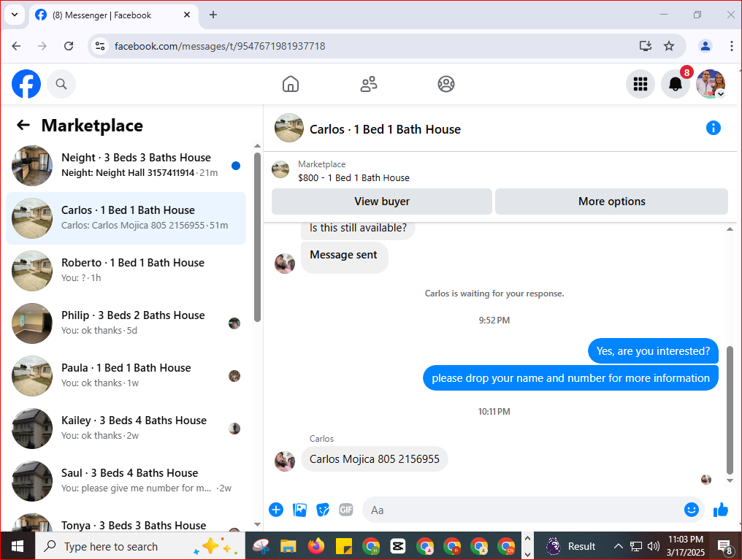This screenshot has height=560, width=742.
Task: Click Carlos Mojica 805 2156955 message
Action: click(x=375, y=459)
